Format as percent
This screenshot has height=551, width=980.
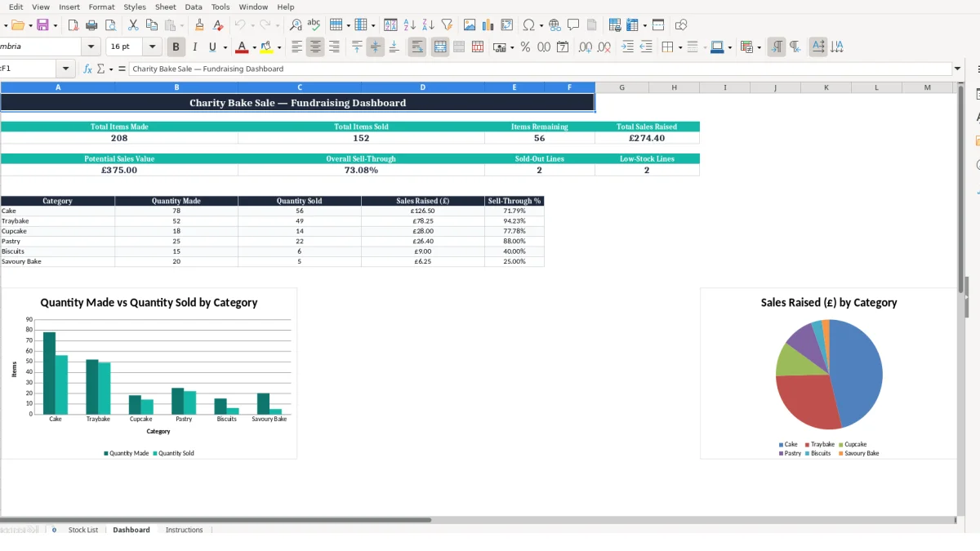pyautogui.click(x=525, y=47)
